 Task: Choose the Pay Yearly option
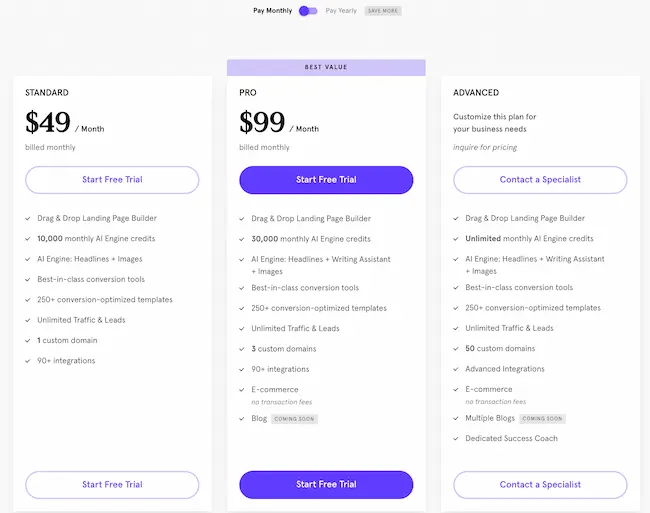click(341, 11)
